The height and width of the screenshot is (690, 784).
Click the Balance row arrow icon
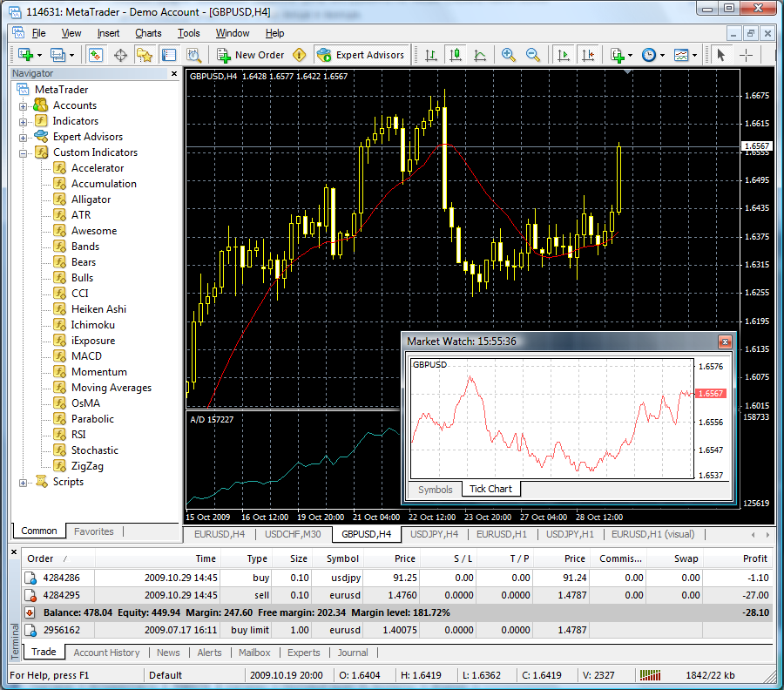tap(30, 612)
